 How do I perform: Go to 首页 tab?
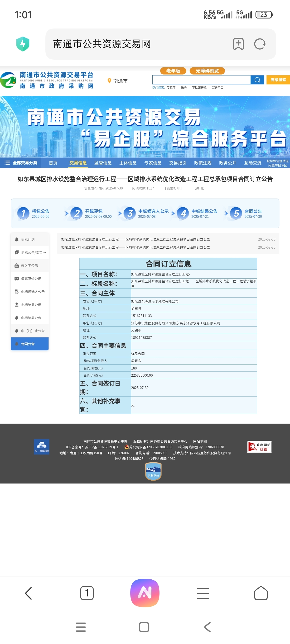53,163
